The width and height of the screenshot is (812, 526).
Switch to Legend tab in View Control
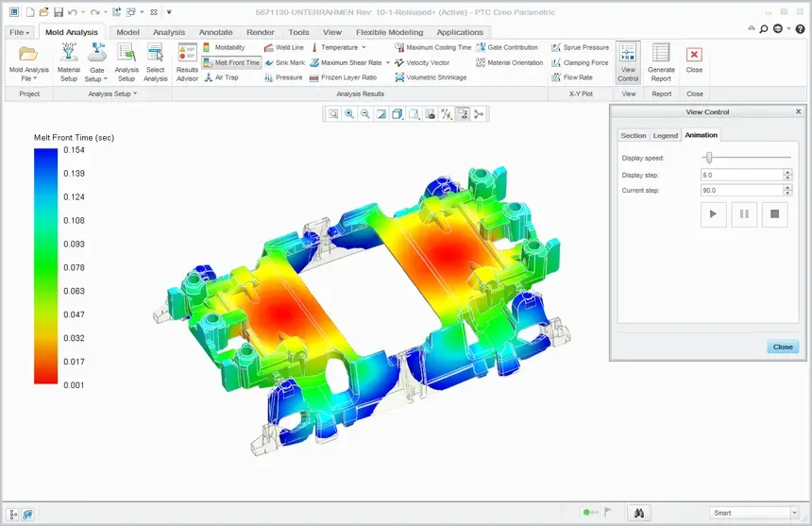(666, 136)
